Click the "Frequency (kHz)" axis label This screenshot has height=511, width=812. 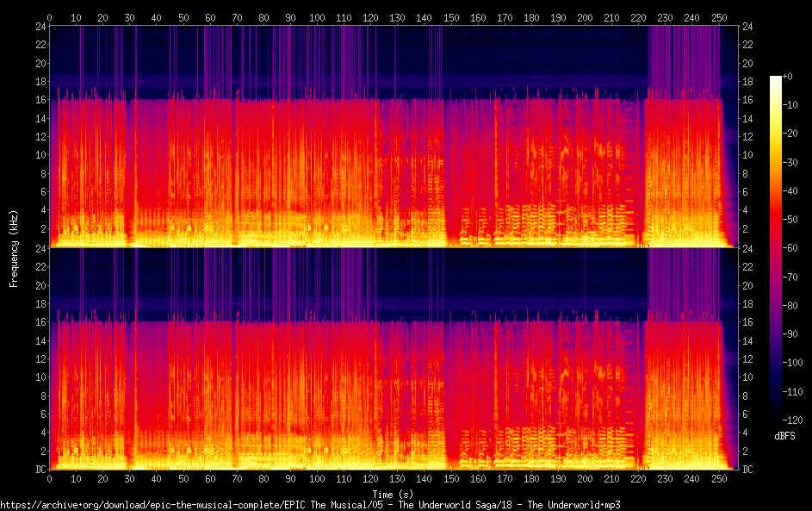coord(14,248)
